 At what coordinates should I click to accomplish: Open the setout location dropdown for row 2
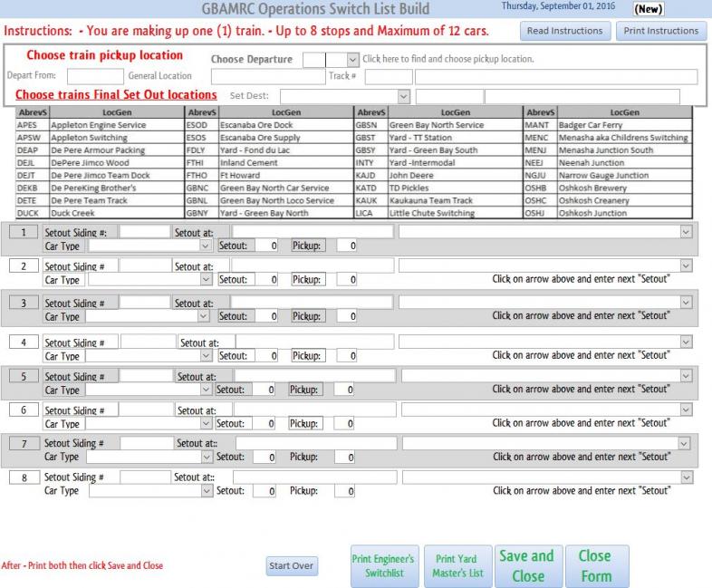point(686,265)
